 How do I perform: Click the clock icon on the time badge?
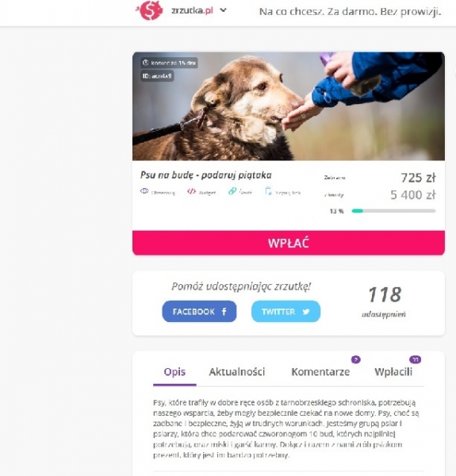coord(146,63)
